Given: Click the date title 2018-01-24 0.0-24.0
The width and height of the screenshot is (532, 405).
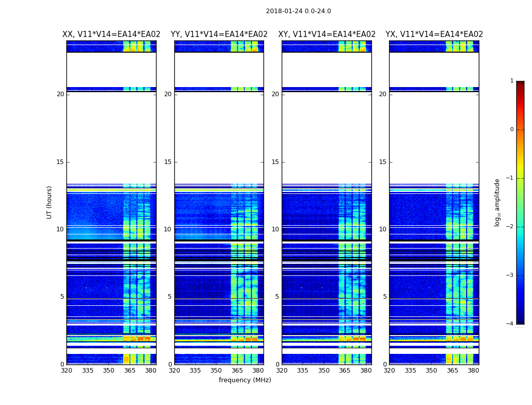Looking at the screenshot, I should (298, 11).
